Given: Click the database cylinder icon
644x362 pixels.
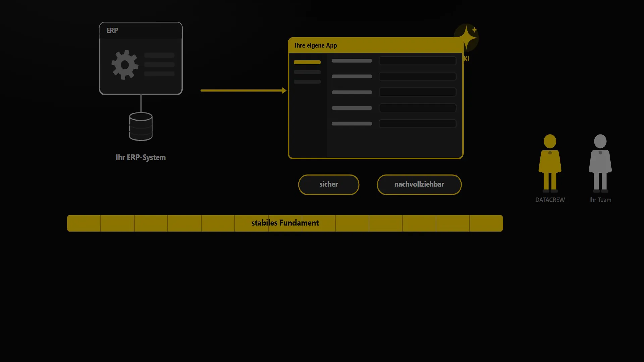Looking at the screenshot, I should point(141,126).
